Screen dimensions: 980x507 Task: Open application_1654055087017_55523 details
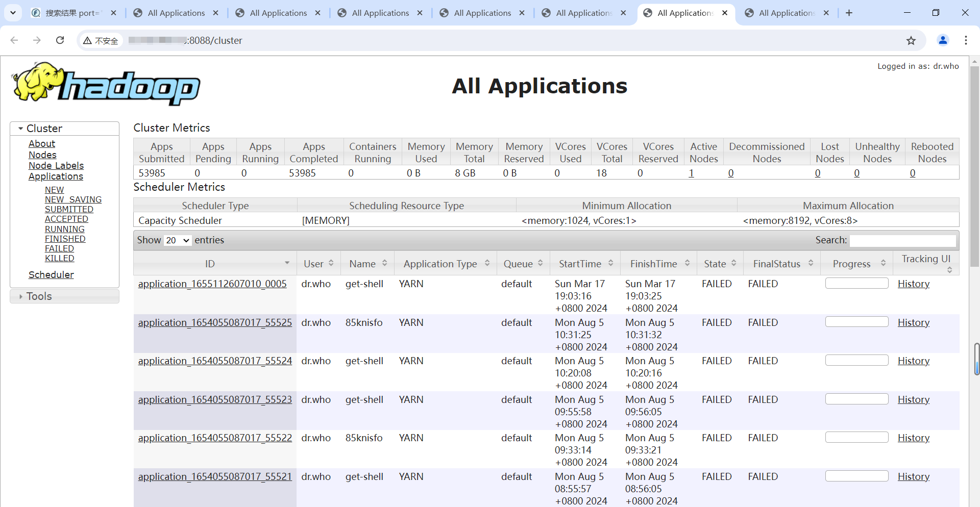(x=215, y=399)
